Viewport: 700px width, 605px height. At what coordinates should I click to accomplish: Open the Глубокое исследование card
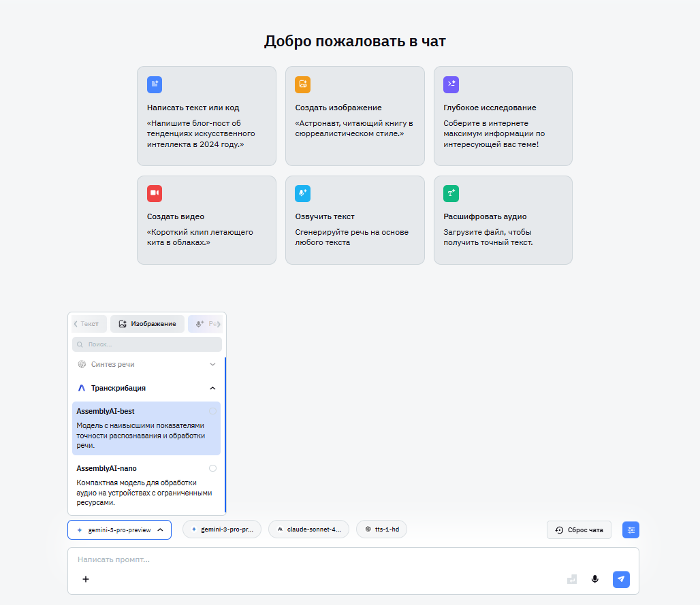(503, 116)
